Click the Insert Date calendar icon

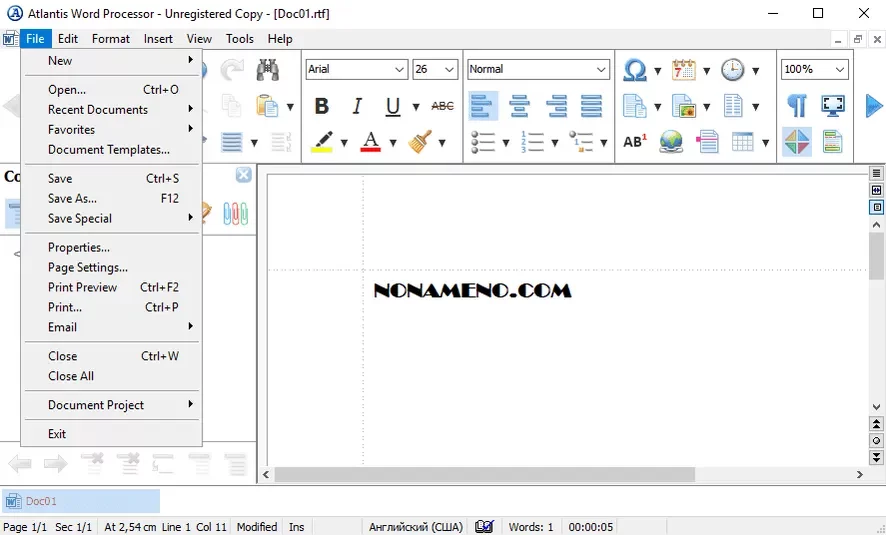684,70
